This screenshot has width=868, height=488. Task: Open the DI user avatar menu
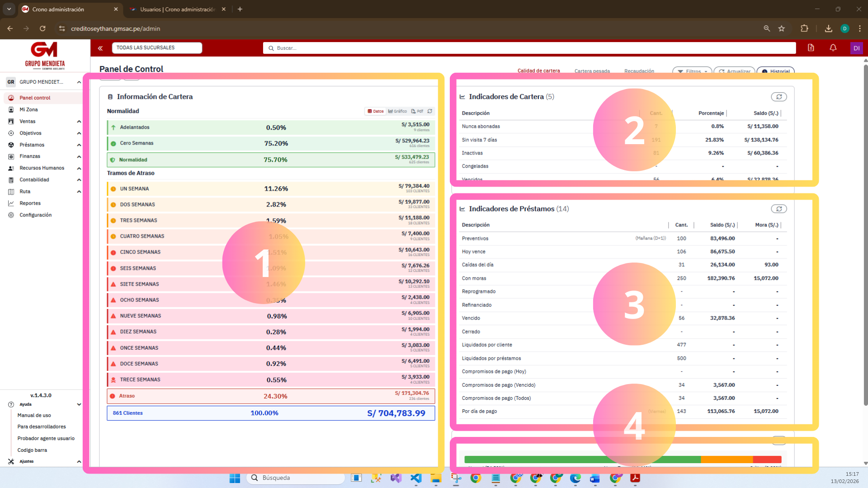[856, 48]
